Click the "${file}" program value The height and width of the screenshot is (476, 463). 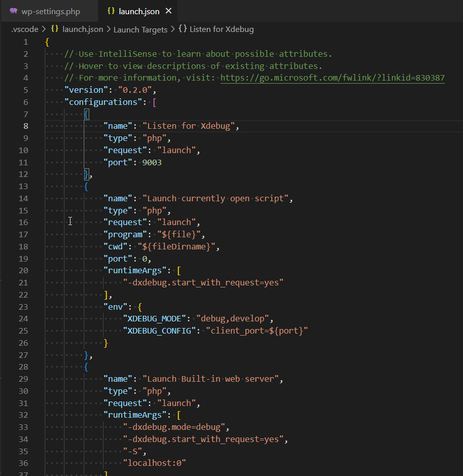179,235
